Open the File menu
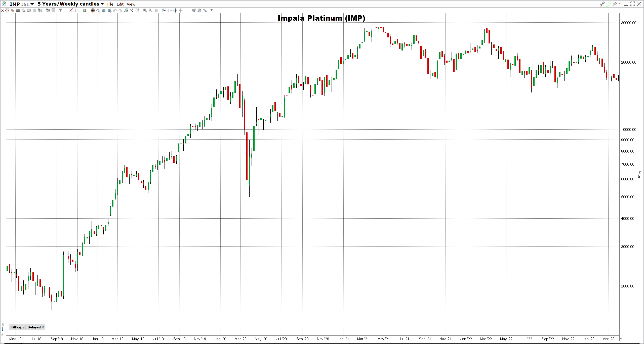 point(110,4)
